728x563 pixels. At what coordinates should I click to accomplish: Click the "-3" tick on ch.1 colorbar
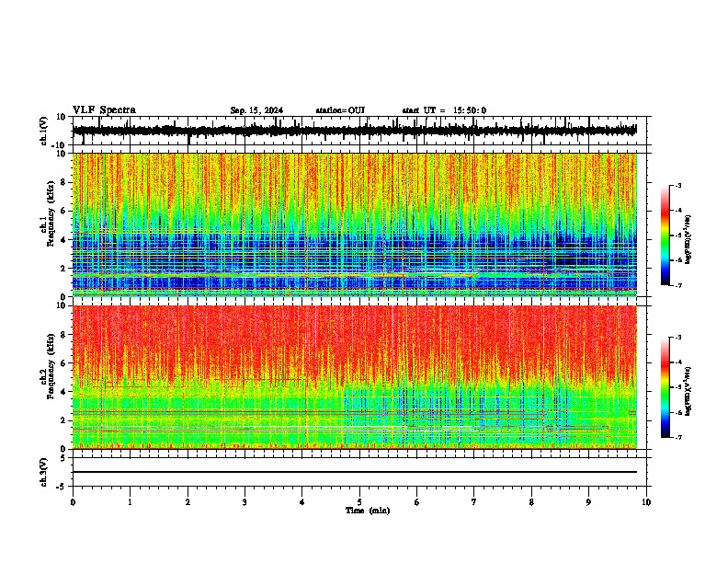point(678,186)
